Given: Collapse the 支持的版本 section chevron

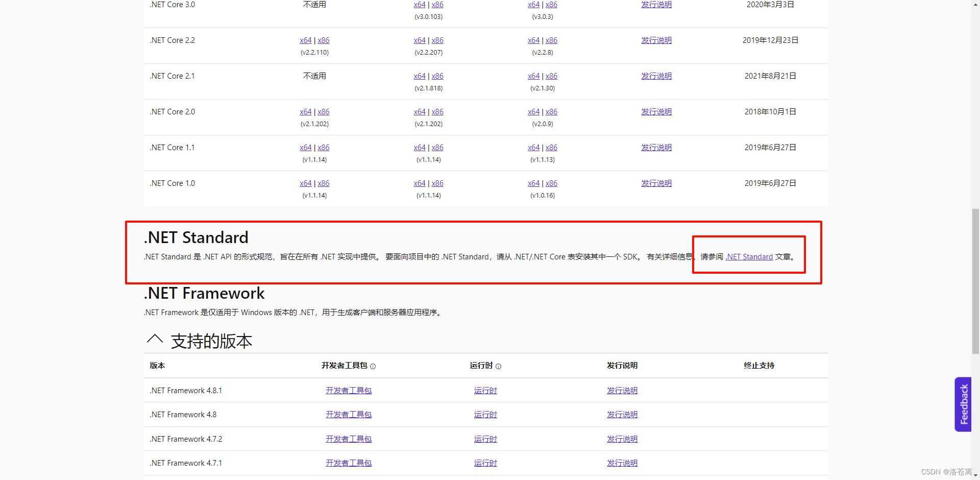Looking at the screenshot, I should point(155,339).
